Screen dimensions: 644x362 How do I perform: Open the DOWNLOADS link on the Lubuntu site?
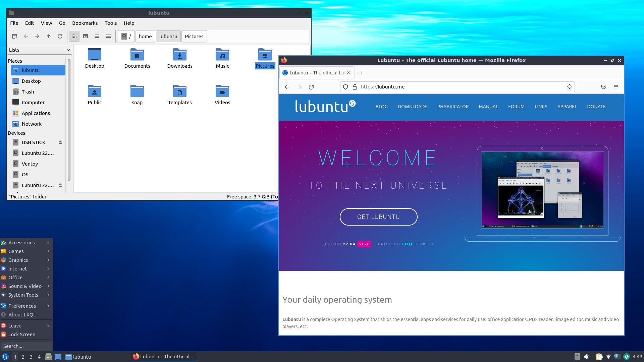(x=412, y=107)
